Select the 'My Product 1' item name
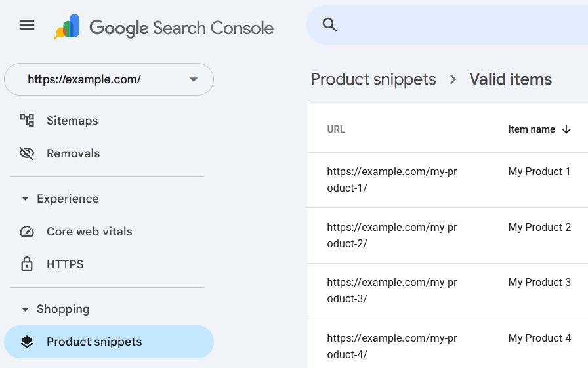This screenshot has width=588, height=368. 539,172
